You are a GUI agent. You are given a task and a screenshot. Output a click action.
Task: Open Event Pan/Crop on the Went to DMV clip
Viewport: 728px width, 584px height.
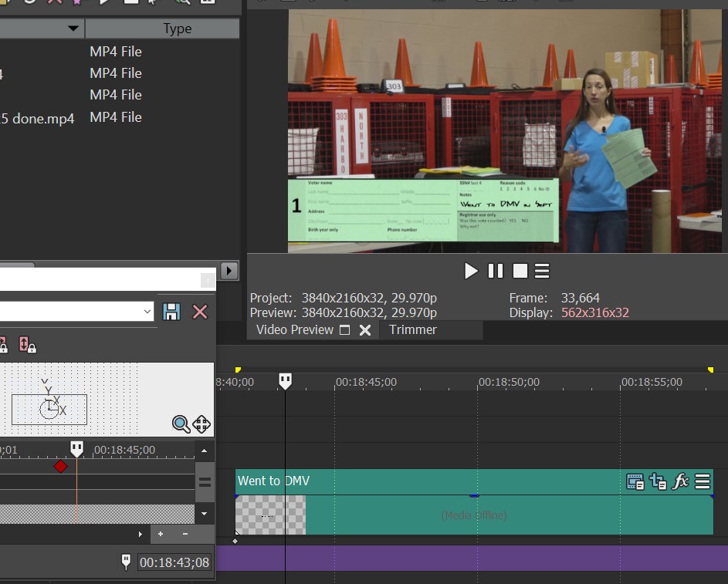click(x=658, y=482)
